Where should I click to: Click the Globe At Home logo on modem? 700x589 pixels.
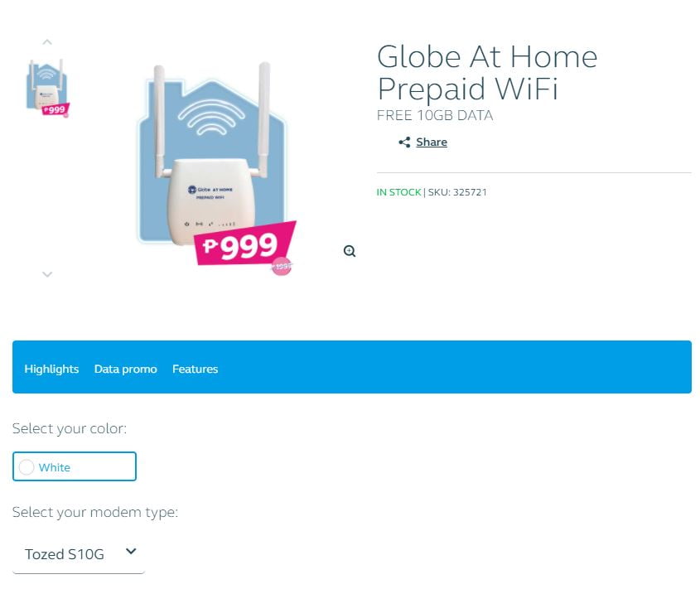click(x=210, y=192)
